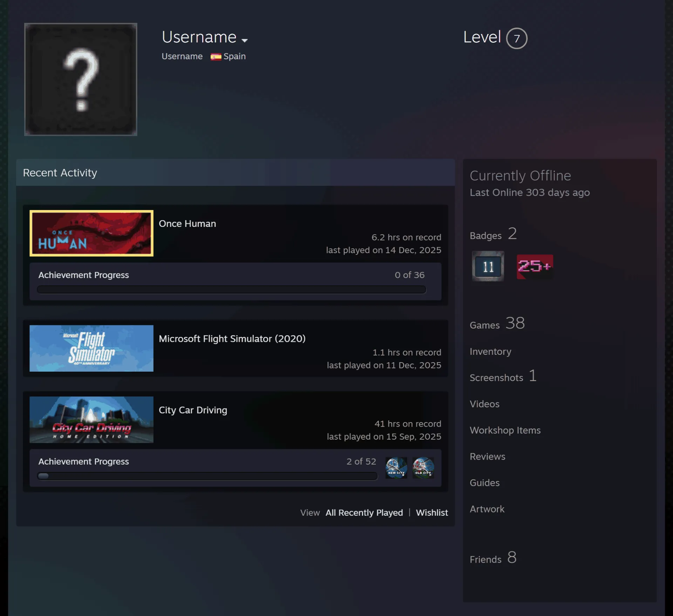Open the level 7 badge circle
This screenshot has width=673, height=616.
[x=516, y=38]
